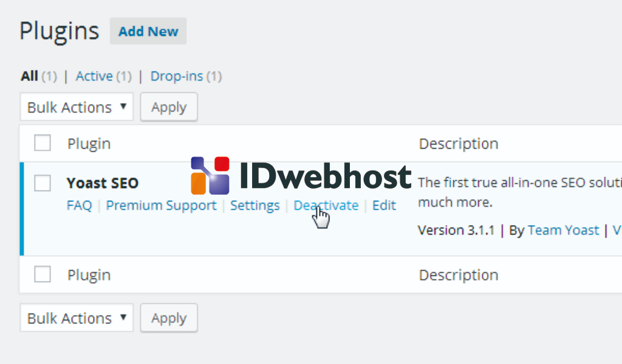
Task: Filter the list by Active plugins
Action: pyautogui.click(x=94, y=76)
